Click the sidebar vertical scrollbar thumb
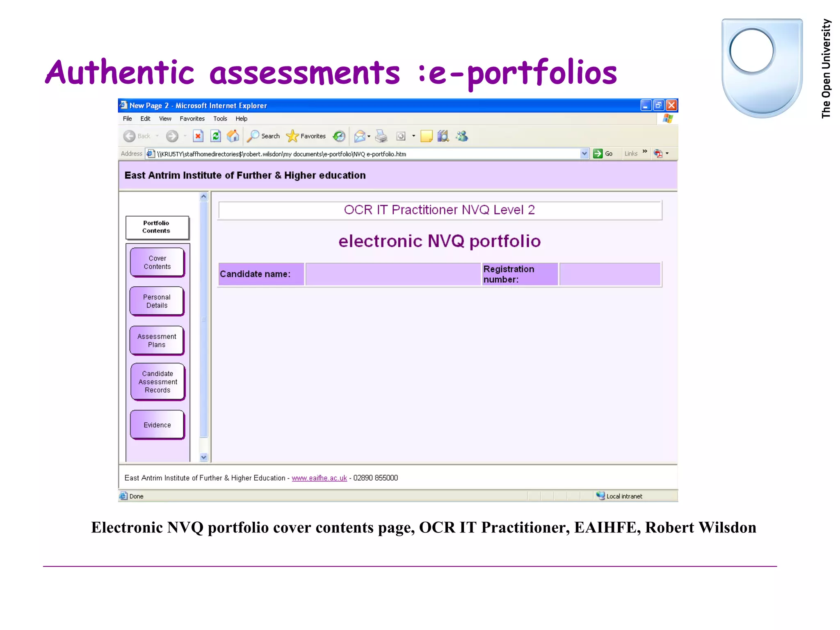 click(x=204, y=320)
